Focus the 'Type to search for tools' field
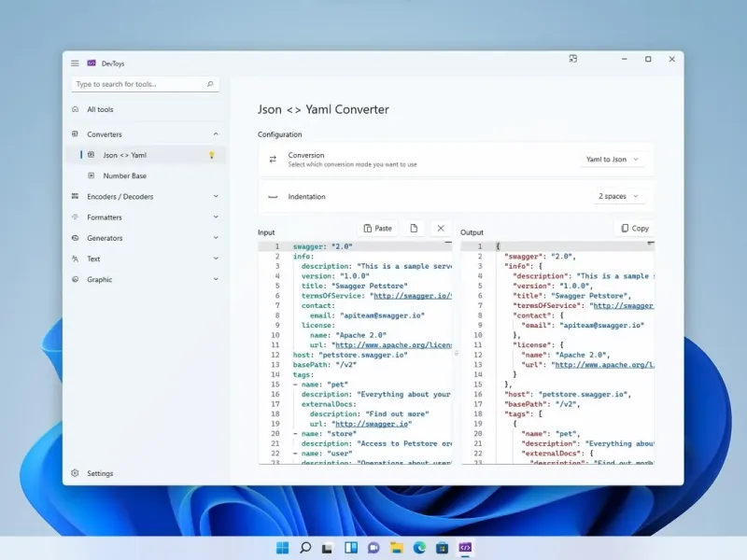 146,84
